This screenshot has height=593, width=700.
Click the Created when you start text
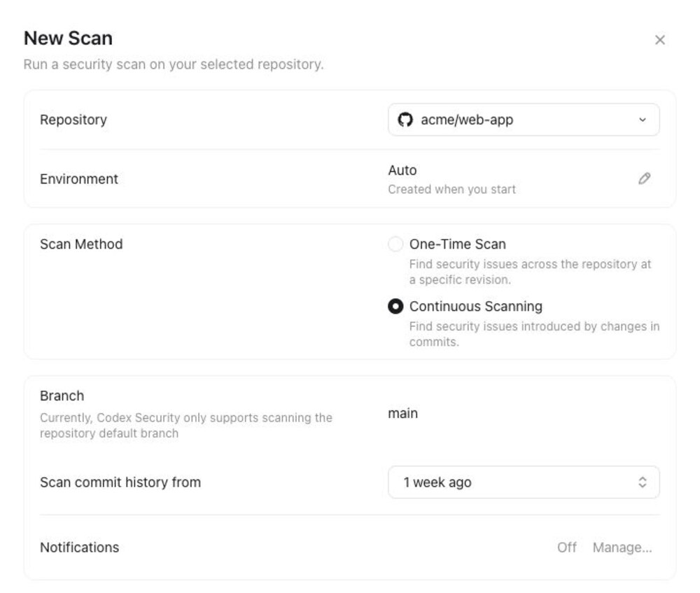pos(451,189)
